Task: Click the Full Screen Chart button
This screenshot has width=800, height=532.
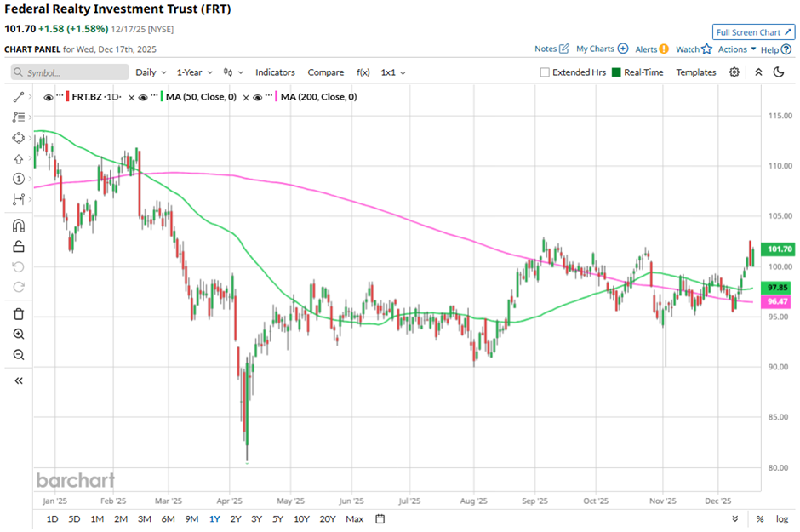Action: (753, 32)
